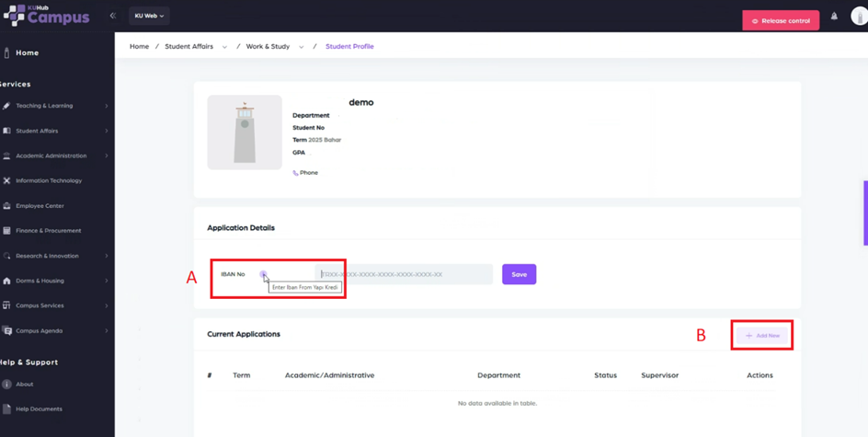This screenshot has height=437, width=868.
Task: Expand the Work & Study breadcrumb dropdown
Action: point(301,47)
